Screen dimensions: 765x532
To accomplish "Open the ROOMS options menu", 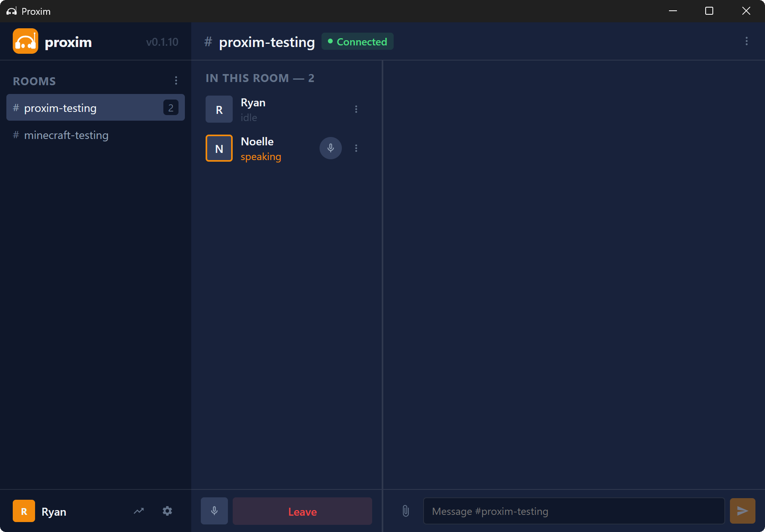I will point(176,80).
